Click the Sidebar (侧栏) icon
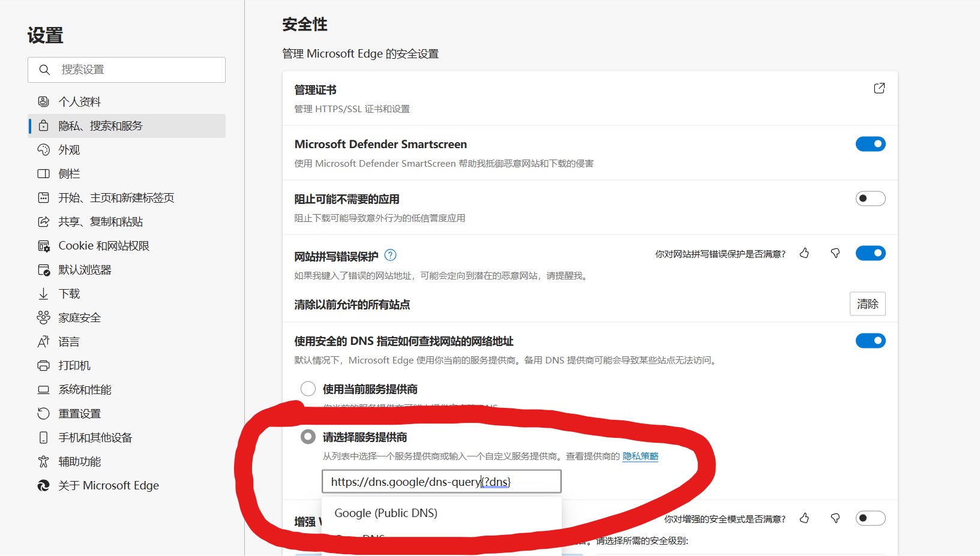The width and height of the screenshot is (980, 556). click(x=43, y=173)
